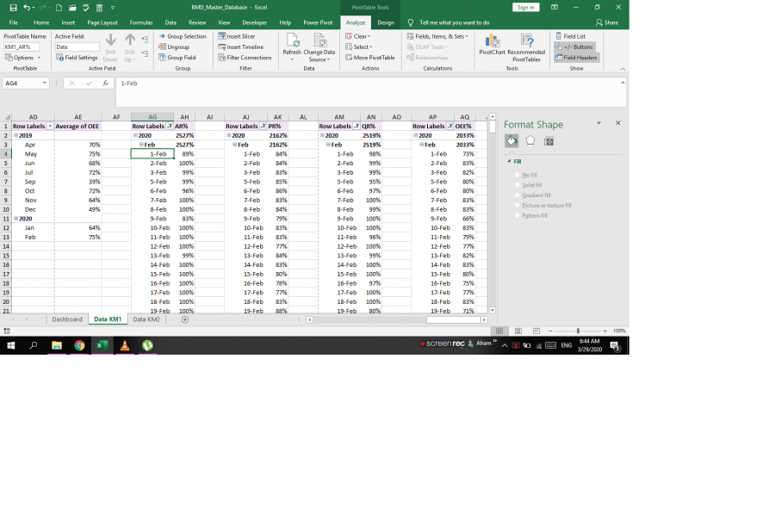Click Group Field in ribbon
Viewport: 775px width, 532px height.
[177, 58]
